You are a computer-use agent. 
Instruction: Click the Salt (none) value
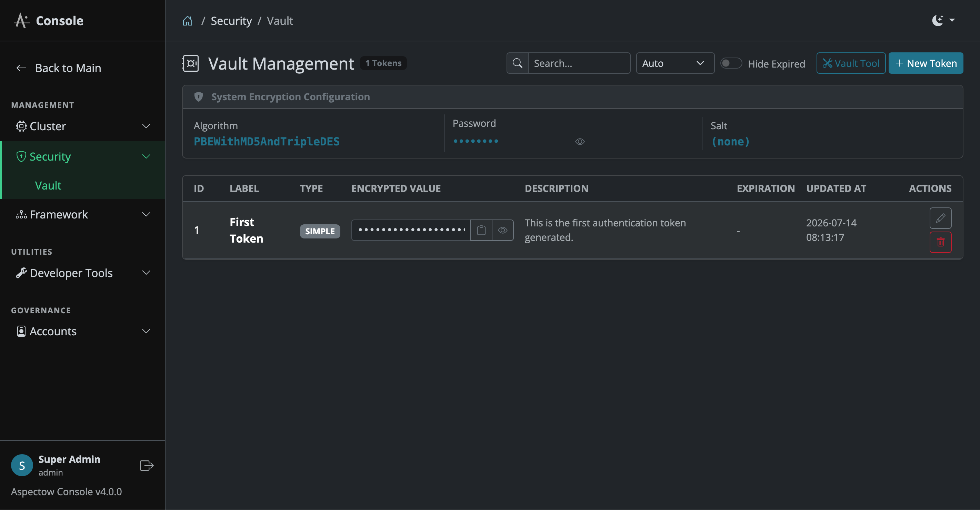tap(730, 142)
